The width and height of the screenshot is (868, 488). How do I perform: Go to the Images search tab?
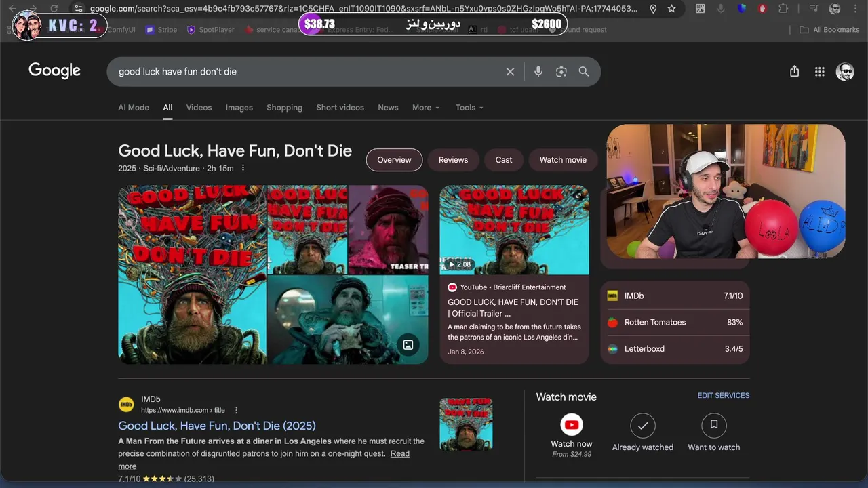(x=239, y=108)
